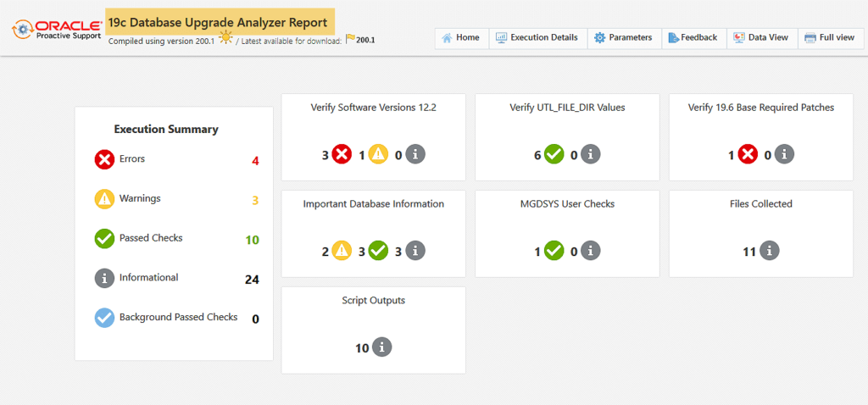Image resolution: width=868 pixels, height=405 pixels.
Task: Open Script Outputs title
Action: pyautogui.click(x=374, y=301)
